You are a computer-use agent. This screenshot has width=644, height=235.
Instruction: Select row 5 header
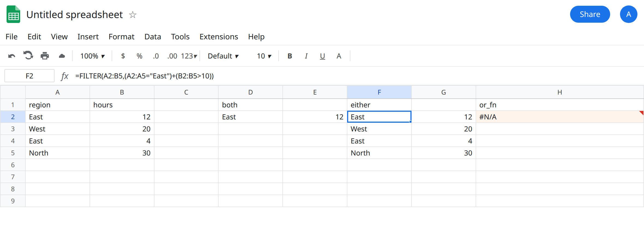13,153
